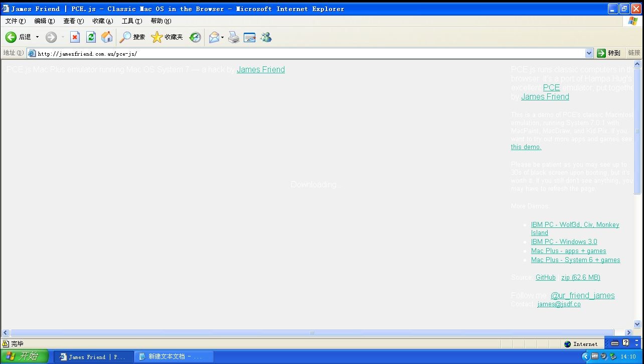
Task: Open the Forward button history dropdown arrow
Action: pyautogui.click(x=63, y=37)
